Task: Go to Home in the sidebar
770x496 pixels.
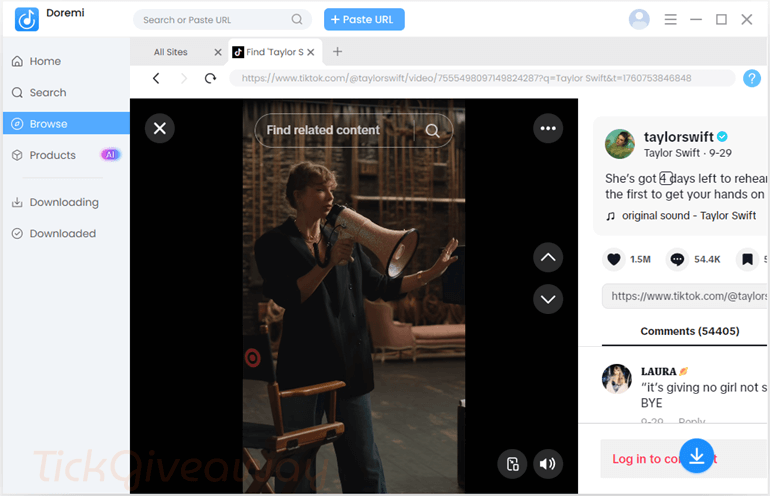Action: pos(66,61)
